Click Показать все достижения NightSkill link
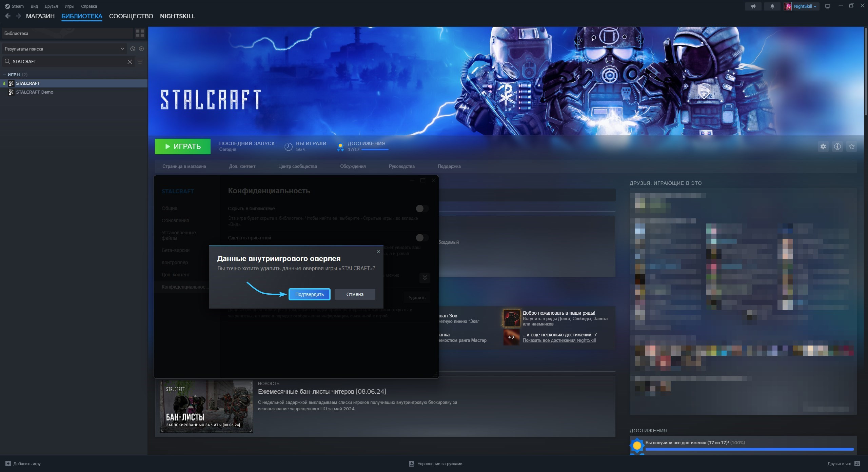Image resolution: width=868 pixels, height=472 pixels. (x=559, y=340)
